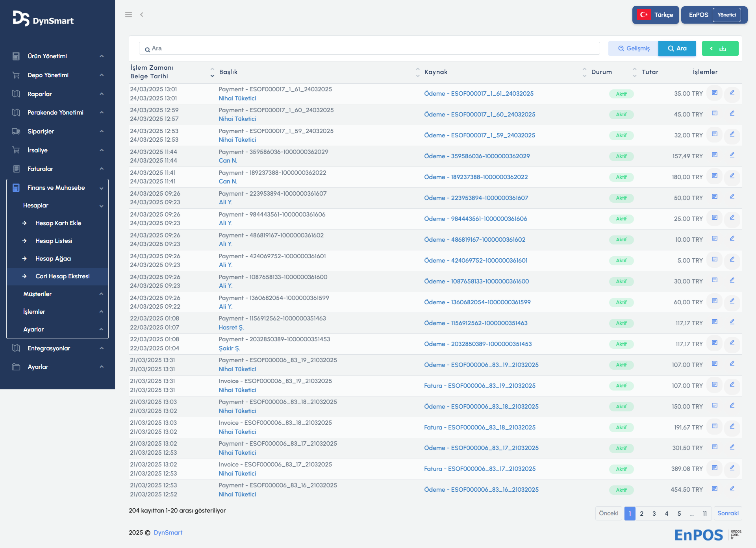Viewport: 756px width, 548px height.
Task: Click edit pencil for 389,08 TRY row
Action: (x=732, y=468)
